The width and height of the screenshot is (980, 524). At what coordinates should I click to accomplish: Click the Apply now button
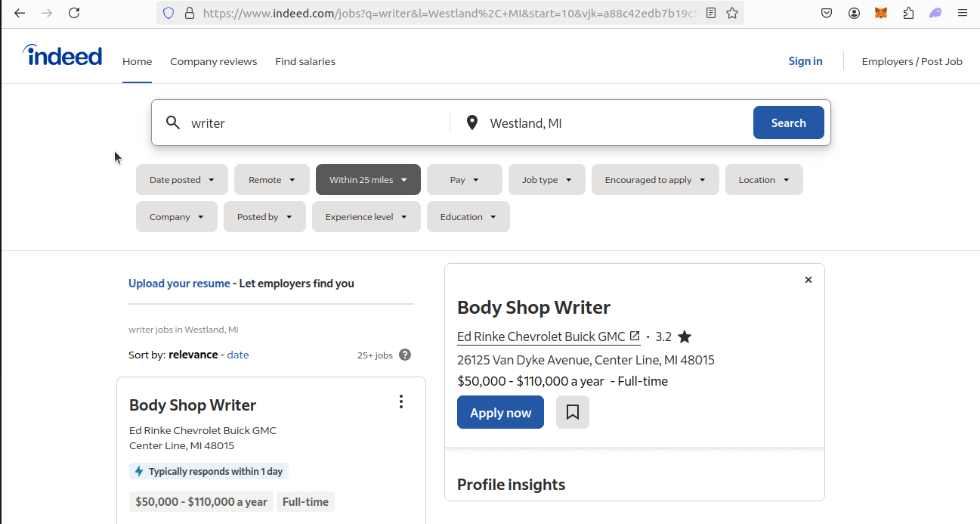[500, 412]
